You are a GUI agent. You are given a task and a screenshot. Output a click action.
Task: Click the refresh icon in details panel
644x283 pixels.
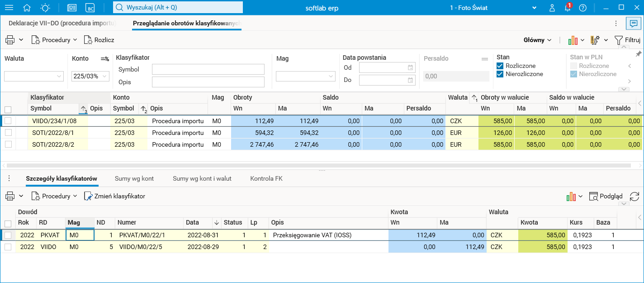[634, 196]
